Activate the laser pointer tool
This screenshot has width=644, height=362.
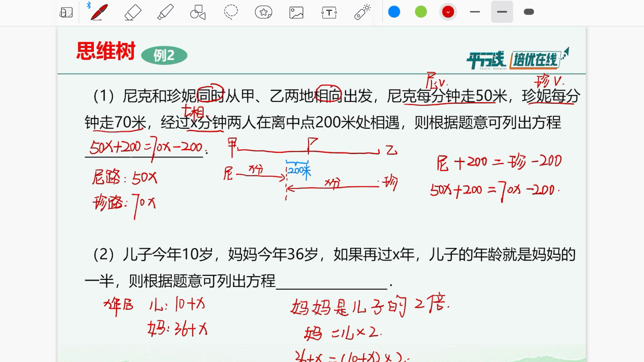click(x=361, y=12)
